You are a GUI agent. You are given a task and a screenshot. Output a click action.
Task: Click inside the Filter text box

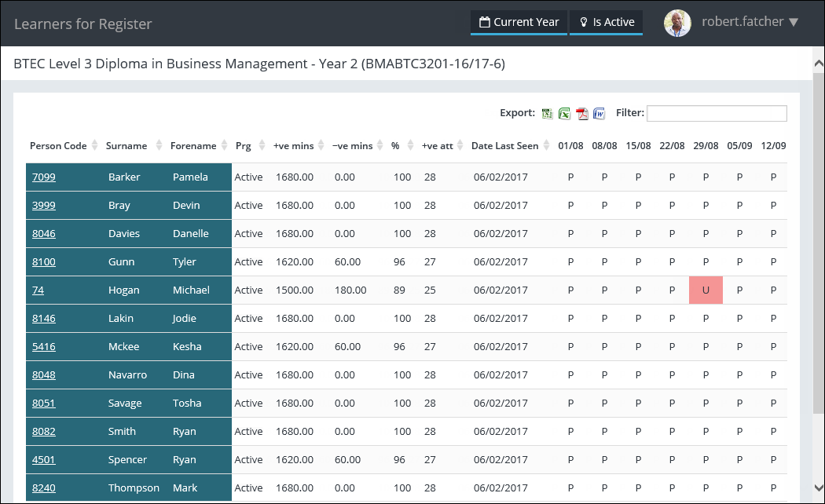(x=716, y=113)
